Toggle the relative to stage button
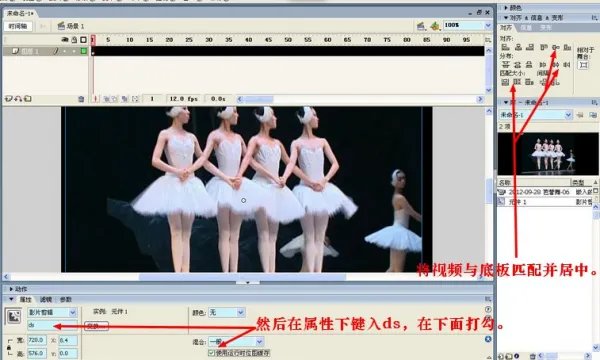 [x=583, y=65]
